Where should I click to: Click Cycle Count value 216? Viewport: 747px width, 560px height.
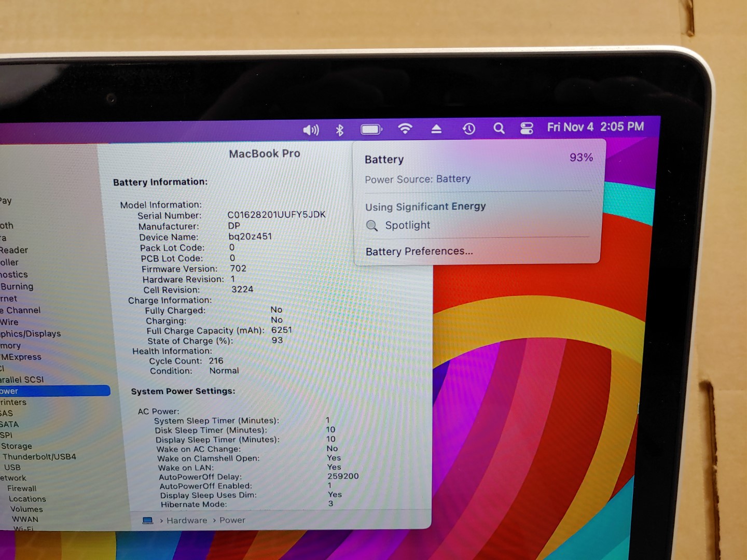[x=216, y=361]
